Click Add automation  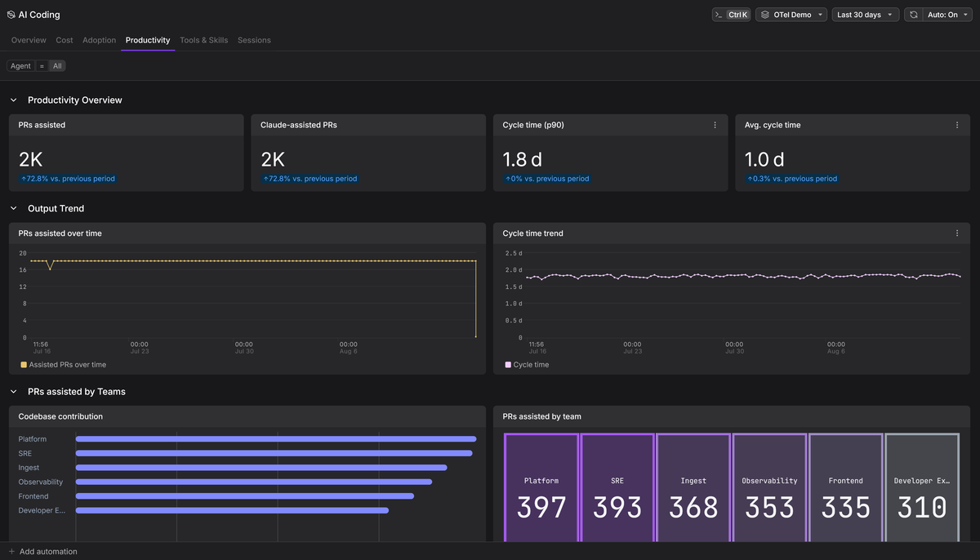pos(48,552)
